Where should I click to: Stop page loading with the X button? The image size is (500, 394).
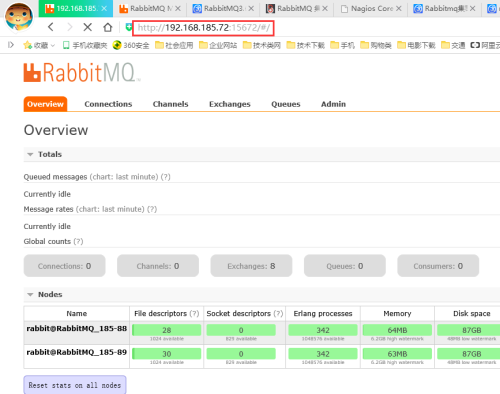88,27
